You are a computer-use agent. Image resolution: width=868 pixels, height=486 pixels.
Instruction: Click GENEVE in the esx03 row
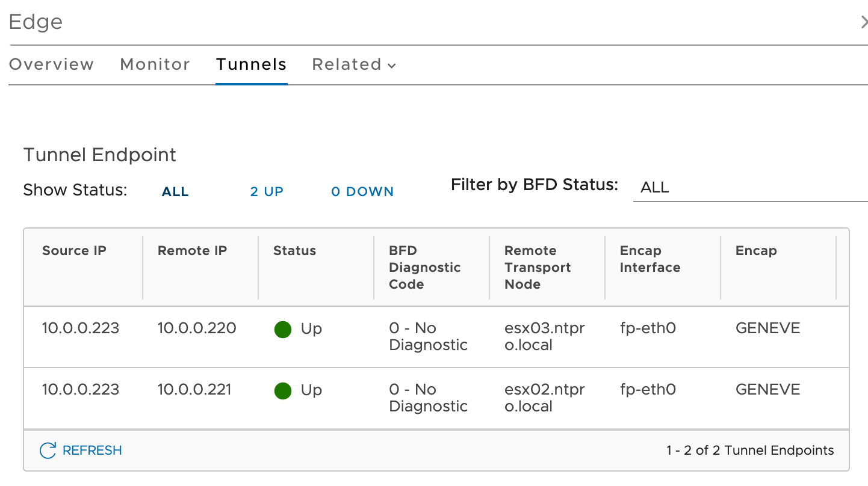[768, 328]
